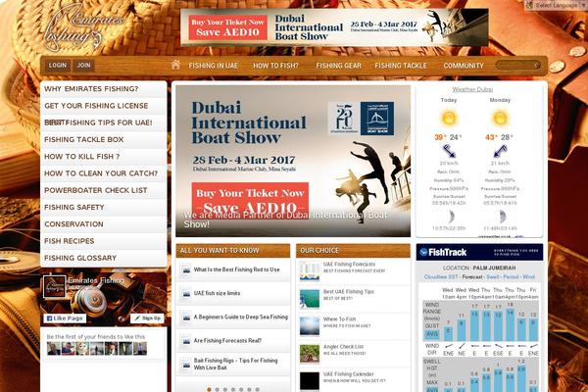This screenshot has width=588, height=392.
Task: Click Emirates Fishing Facebook page title
Action: [x=96, y=280]
